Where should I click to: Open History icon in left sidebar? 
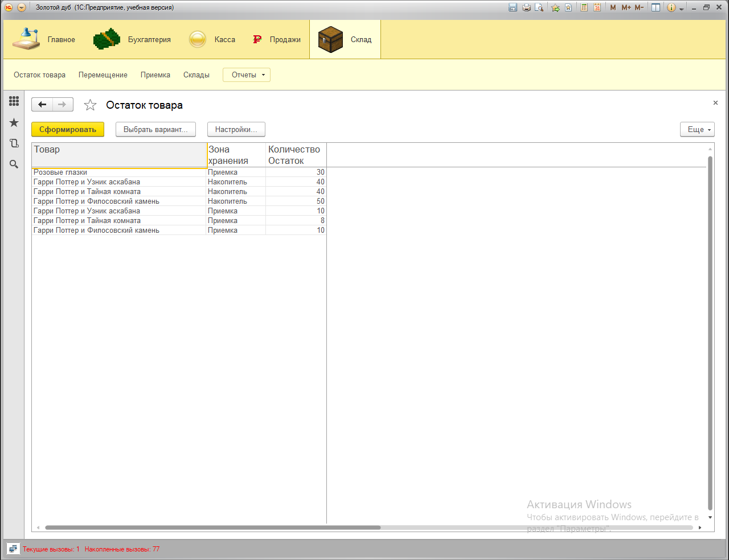pyautogui.click(x=14, y=143)
